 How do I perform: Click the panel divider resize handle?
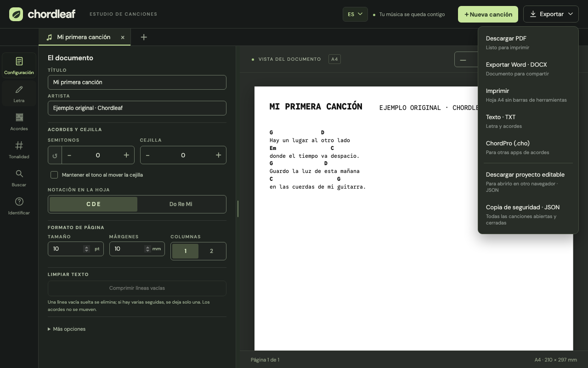237,209
